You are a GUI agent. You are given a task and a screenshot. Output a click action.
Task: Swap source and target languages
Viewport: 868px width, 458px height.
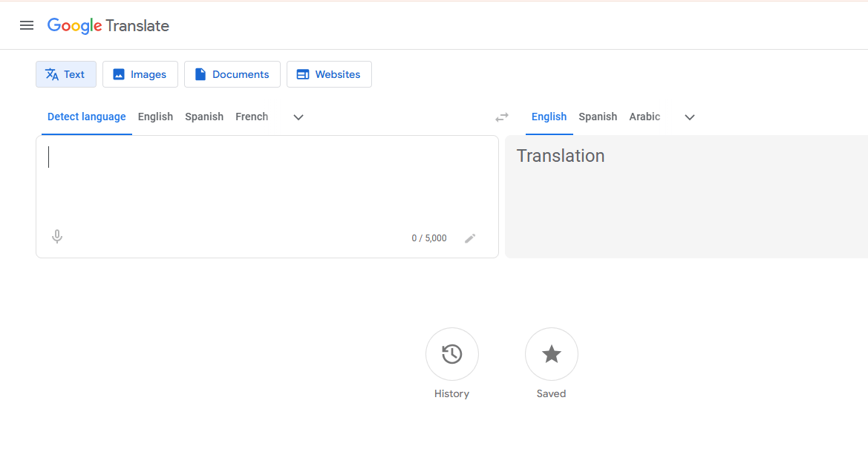(501, 117)
